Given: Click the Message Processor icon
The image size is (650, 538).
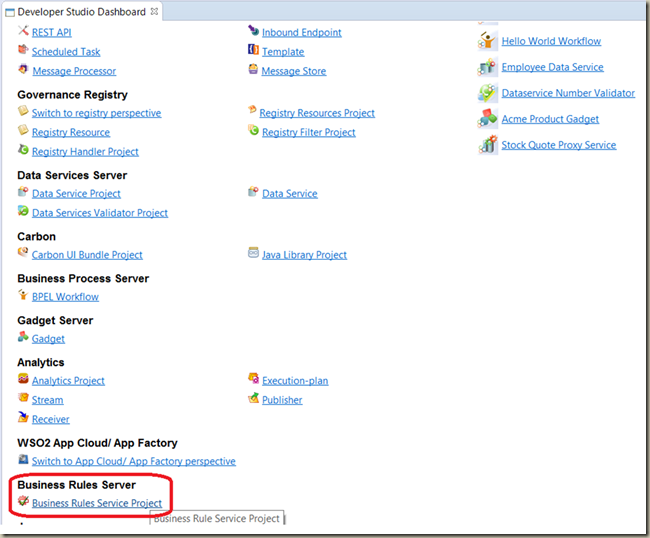Looking at the screenshot, I should click(x=23, y=69).
